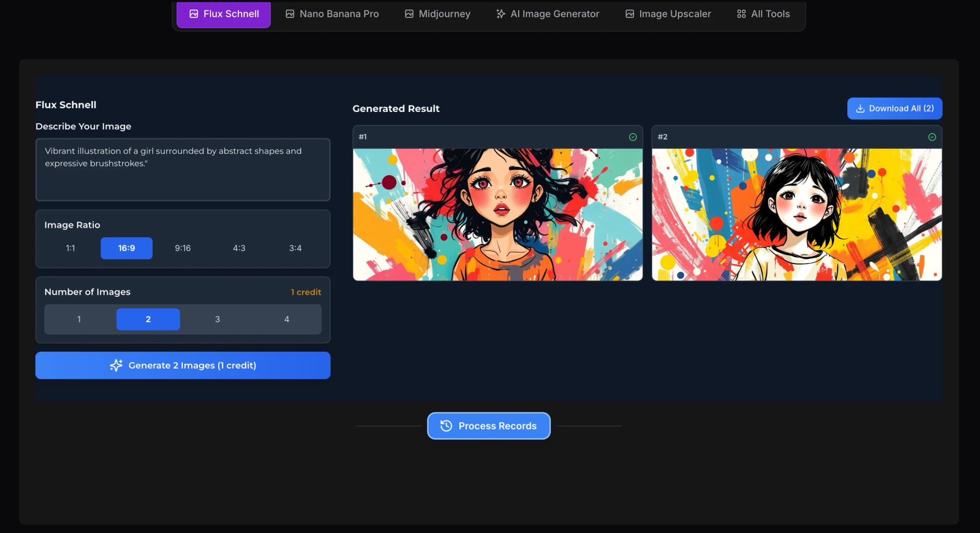Click Generate 2 Images (1 credit)
The width and height of the screenshot is (980, 533).
(x=183, y=365)
